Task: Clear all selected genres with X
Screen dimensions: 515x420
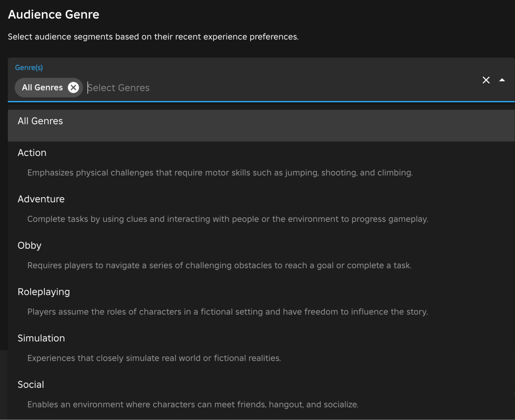Action: [486, 80]
